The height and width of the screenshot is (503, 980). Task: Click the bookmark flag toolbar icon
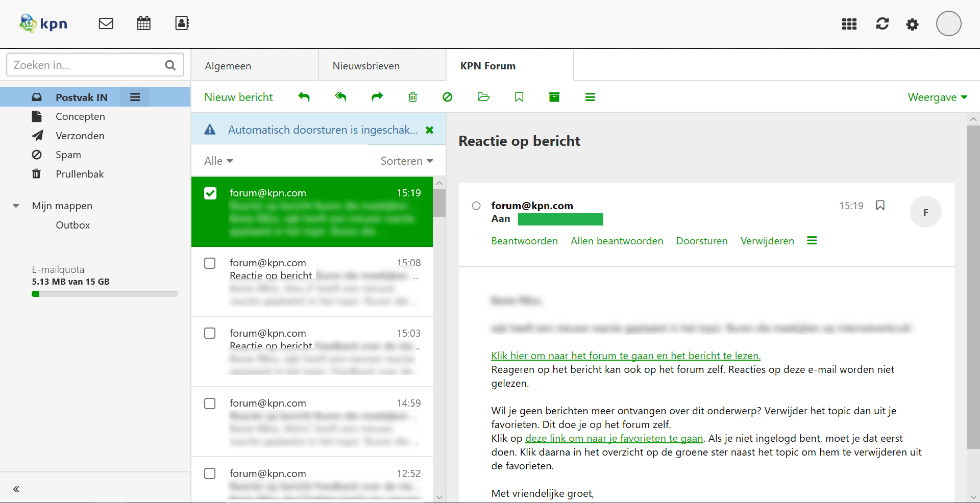pos(519,97)
